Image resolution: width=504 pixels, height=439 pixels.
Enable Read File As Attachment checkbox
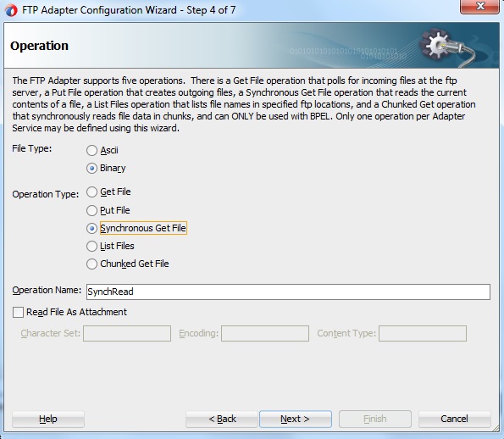[x=18, y=312]
